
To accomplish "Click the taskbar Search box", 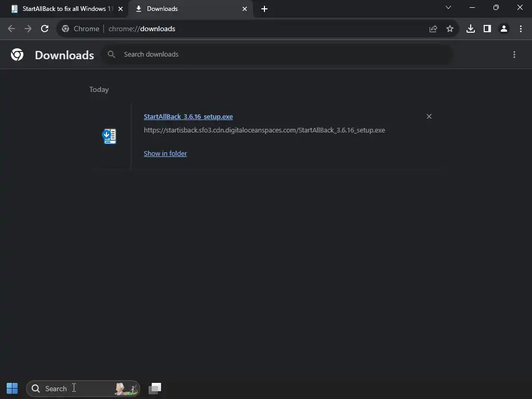I will click(x=83, y=389).
